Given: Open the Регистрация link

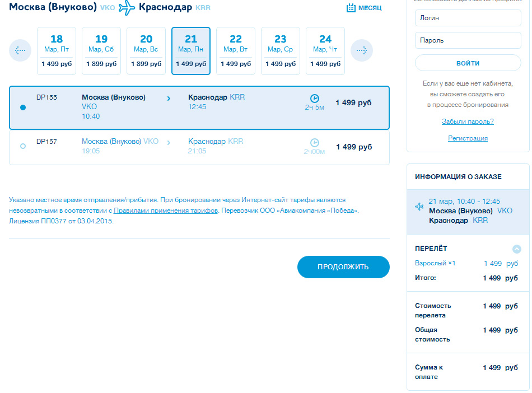Looking at the screenshot, I should [x=468, y=138].
